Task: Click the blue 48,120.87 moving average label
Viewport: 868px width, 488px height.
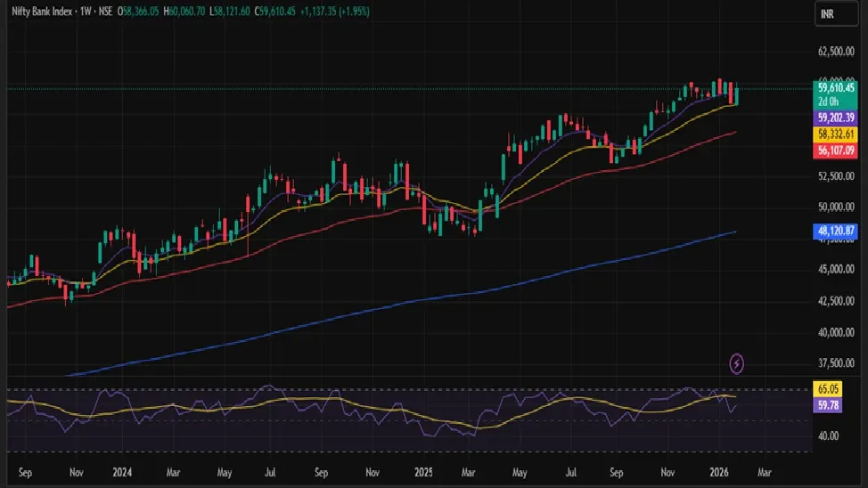Action: click(x=835, y=231)
